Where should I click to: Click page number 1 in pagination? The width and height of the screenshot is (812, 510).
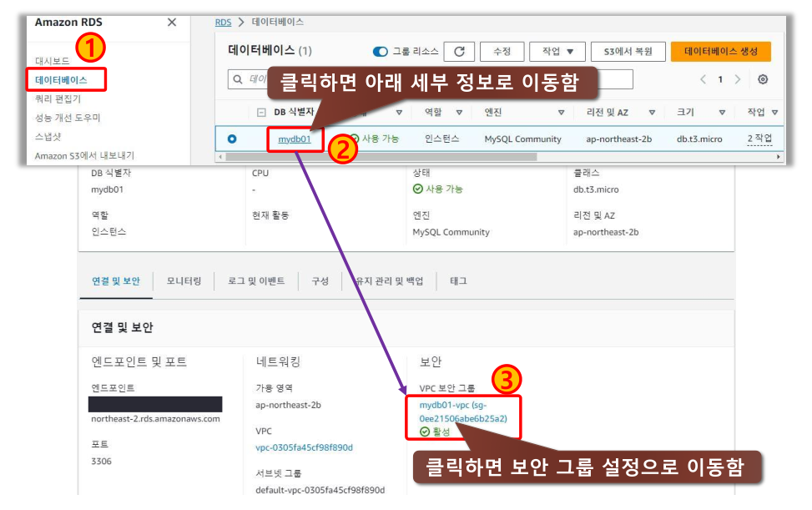click(x=720, y=79)
